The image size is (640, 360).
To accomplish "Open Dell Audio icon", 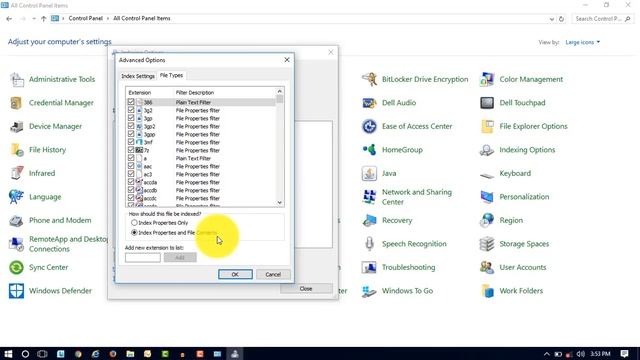I will coord(369,103).
